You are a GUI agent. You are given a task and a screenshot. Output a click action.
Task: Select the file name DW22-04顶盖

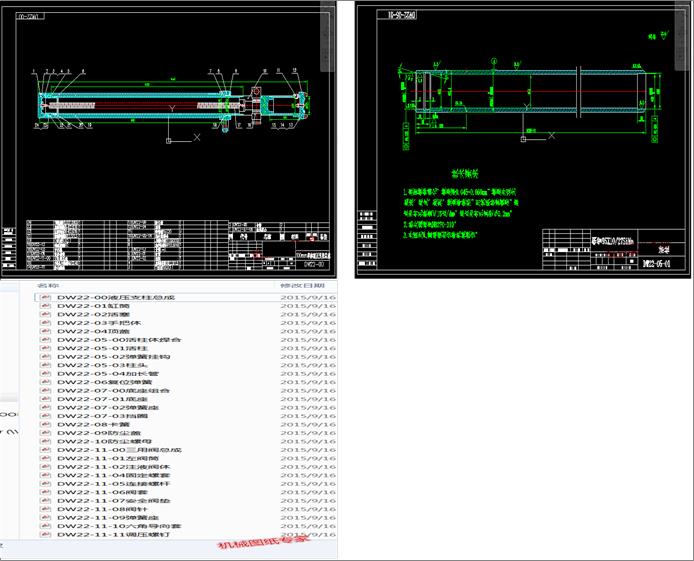pos(93,331)
